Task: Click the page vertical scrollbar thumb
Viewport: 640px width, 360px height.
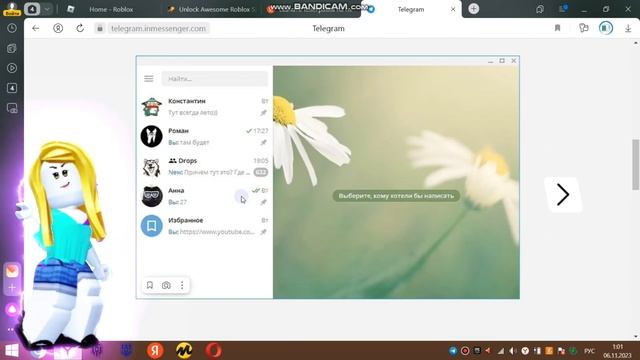Action: tap(636, 164)
